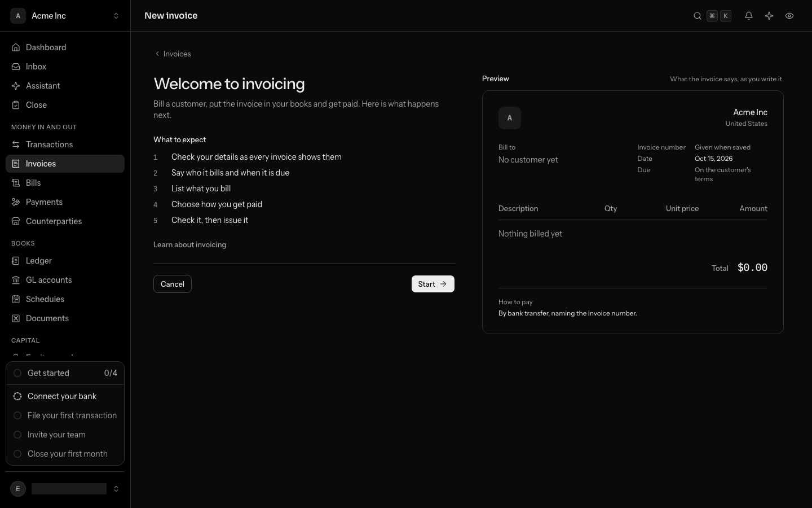812x508 pixels.
Task: Click the Schedules calendar icon
Action: click(16, 299)
